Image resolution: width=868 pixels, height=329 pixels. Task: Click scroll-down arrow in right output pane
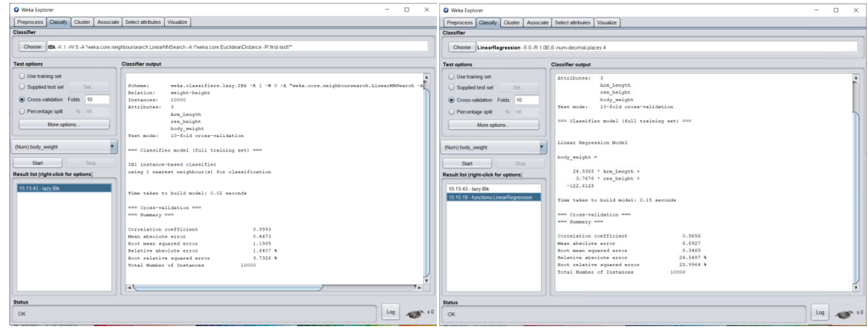(x=856, y=287)
